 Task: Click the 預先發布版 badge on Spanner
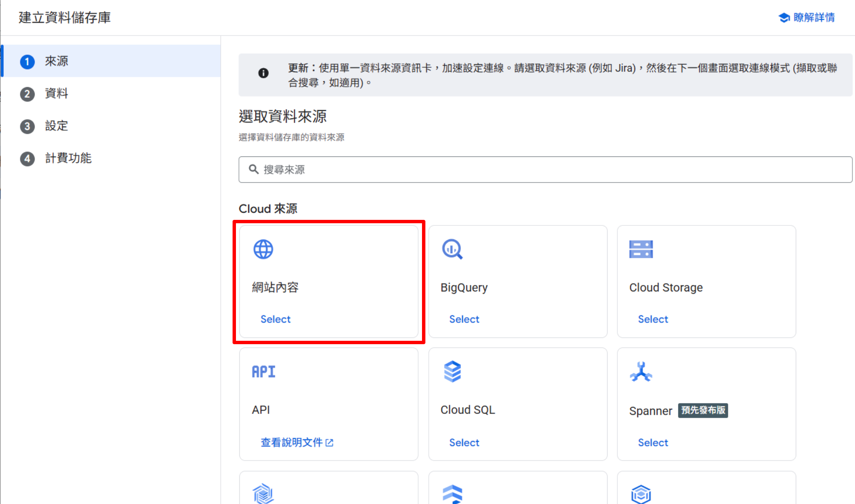point(703,410)
